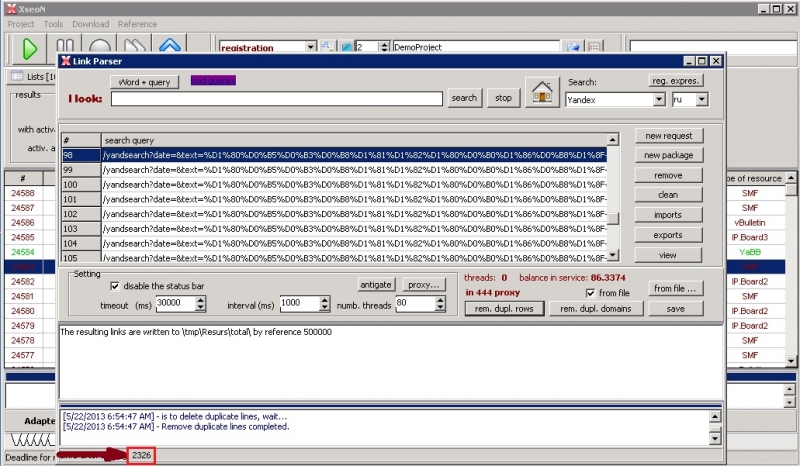Open the Reference menu
The height and width of the screenshot is (466, 800).
click(x=137, y=24)
